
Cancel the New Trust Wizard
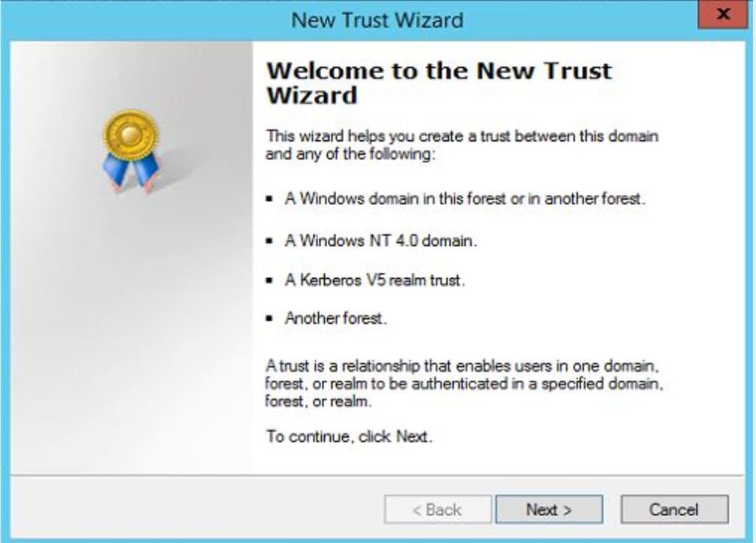[x=674, y=509]
